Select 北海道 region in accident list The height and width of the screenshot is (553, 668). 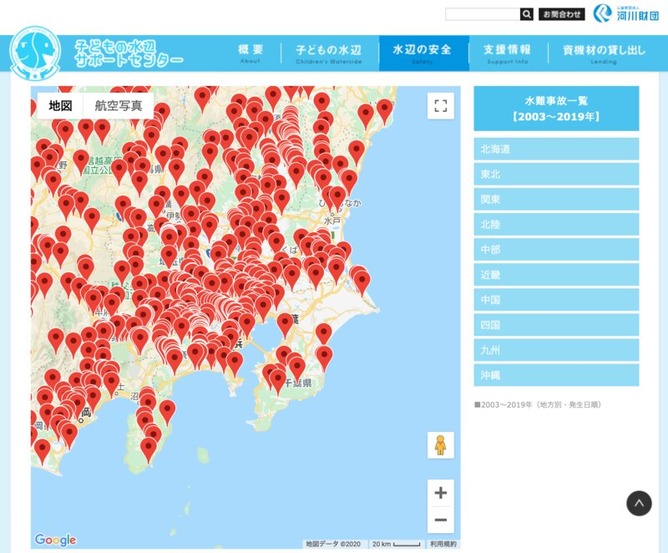(x=556, y=149)
